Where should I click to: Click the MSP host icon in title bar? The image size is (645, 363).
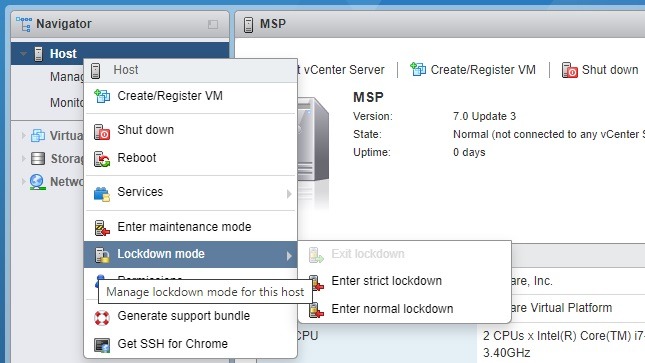pyautogui.click(x=248, y=24)
